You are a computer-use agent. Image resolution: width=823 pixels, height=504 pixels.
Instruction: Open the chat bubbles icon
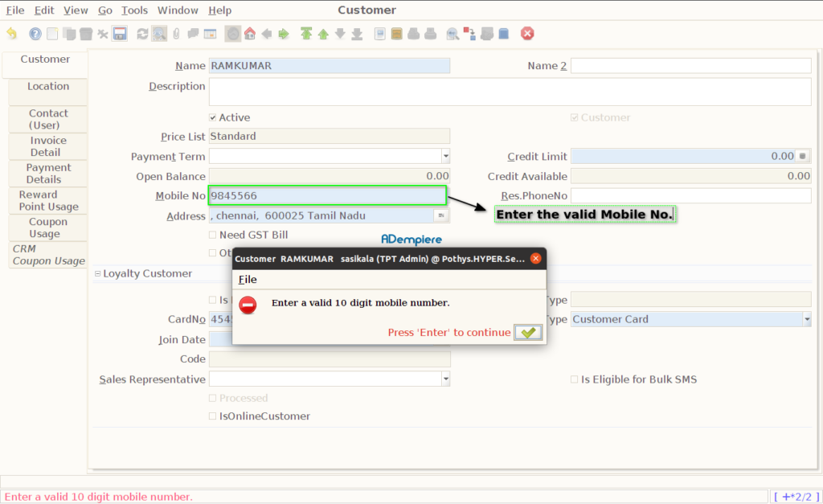coord(193,34)
